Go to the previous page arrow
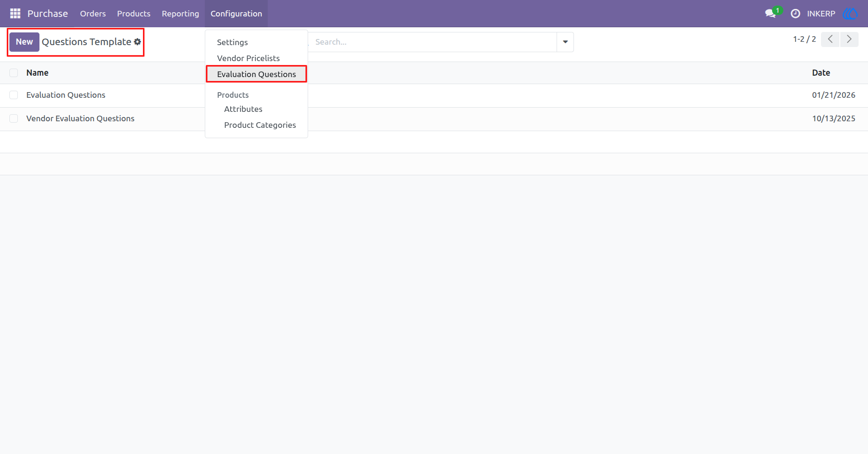Image resolution: width=868 pixels, height=454 pixels. click(x=830, y=39)
